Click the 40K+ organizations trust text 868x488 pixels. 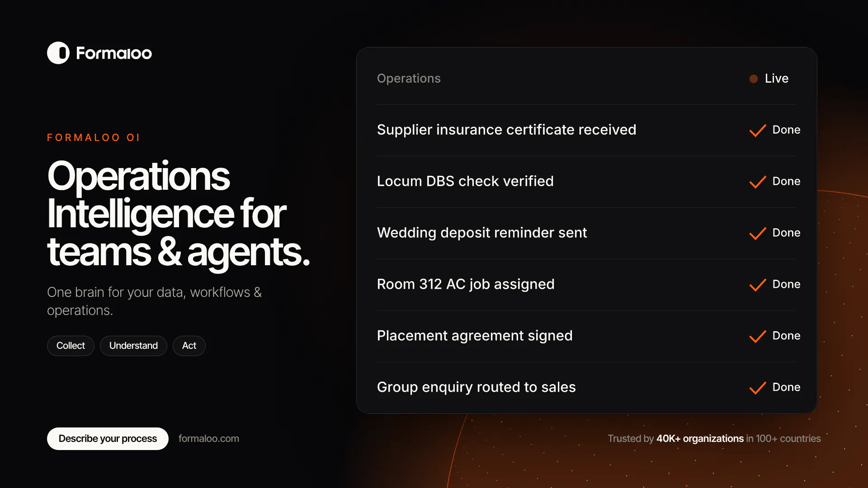coord(700,439)
